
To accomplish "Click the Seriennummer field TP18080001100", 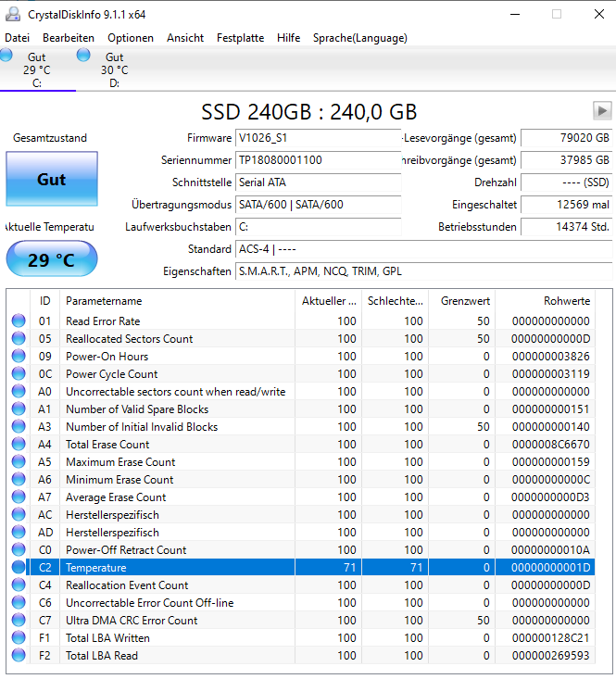I will (x=318, y=160).
